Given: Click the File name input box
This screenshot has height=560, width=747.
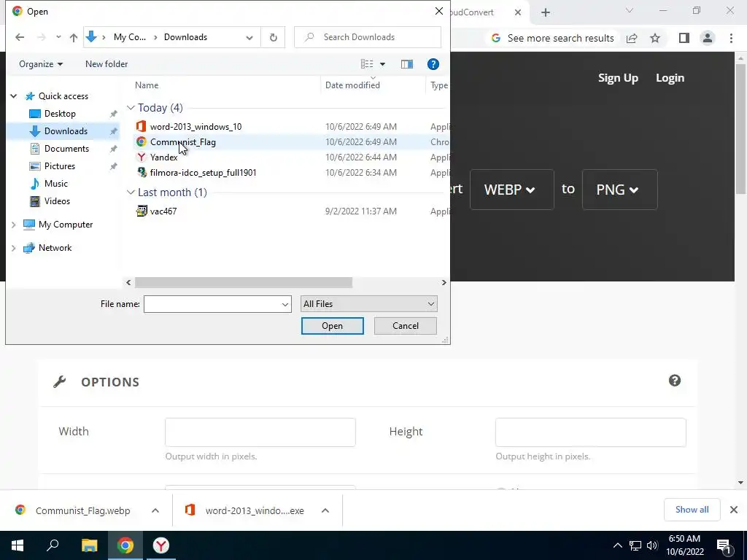Looking at the screenshot, I should [217, 304].
